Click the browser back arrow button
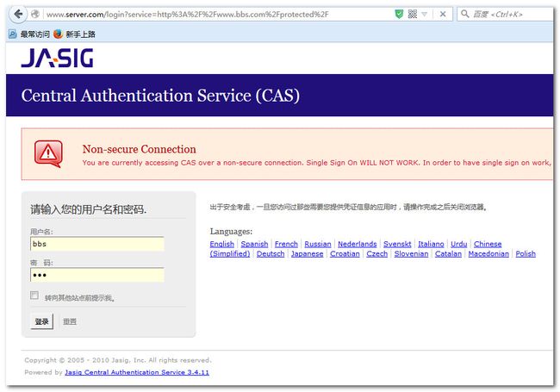Viewport: 560px width, 392px height. point(18,15)
